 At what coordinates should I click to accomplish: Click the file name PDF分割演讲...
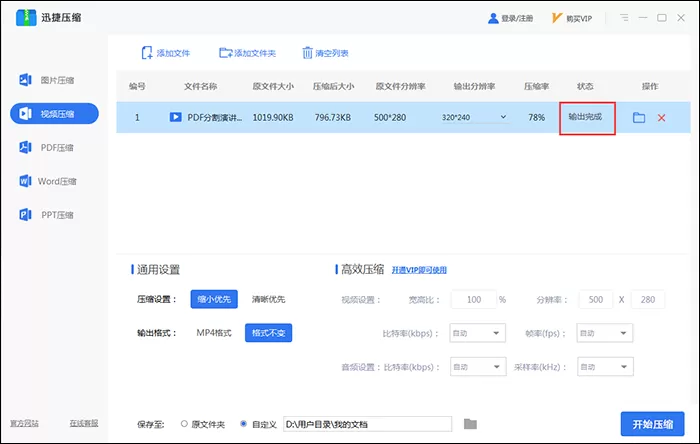click(x=215, y=117)
